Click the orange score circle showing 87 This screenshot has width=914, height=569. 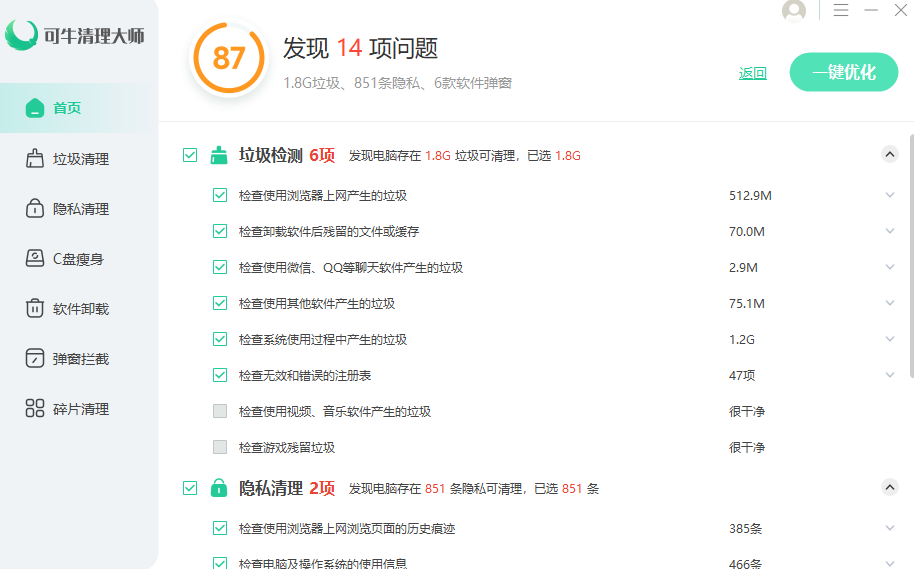229,58
